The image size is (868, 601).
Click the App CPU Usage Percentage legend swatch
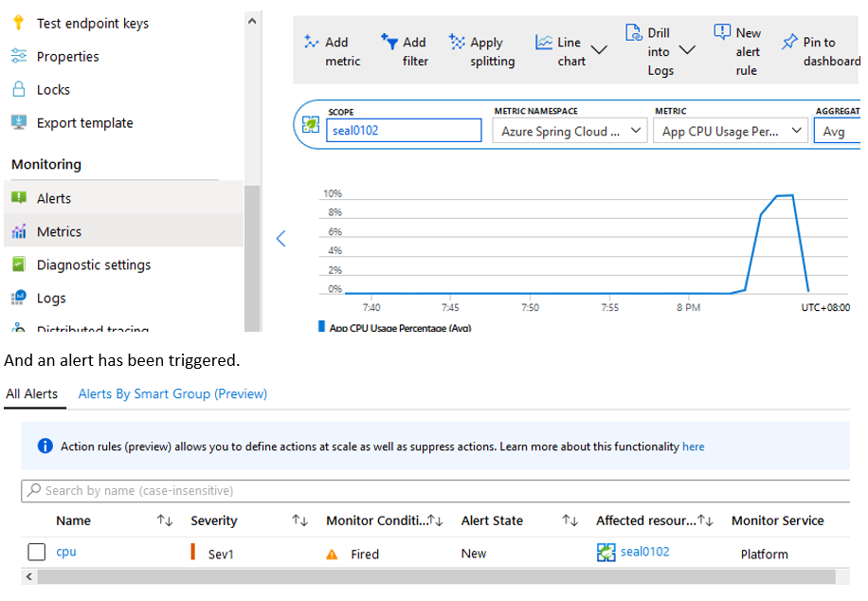click(321, 326)
